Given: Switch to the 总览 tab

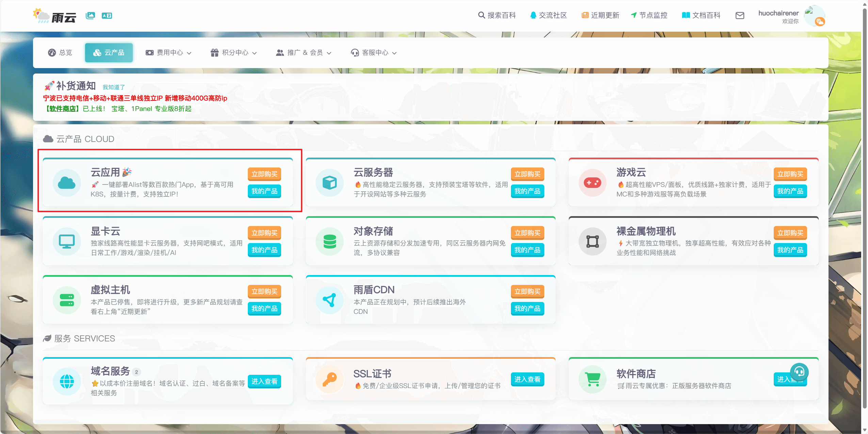Looking at the screenshot, I should pyautogui.click(x=60, y=53).
